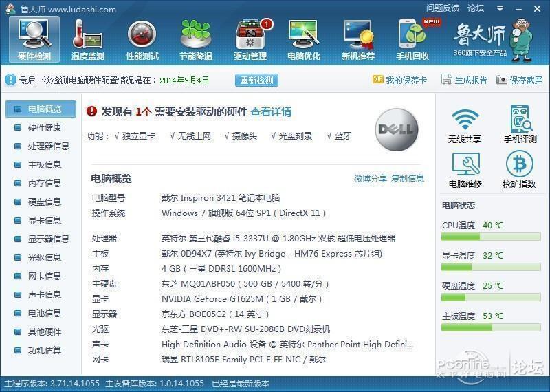
Task: Click the red warning exclamation icon
Action: tap(91, 111)
